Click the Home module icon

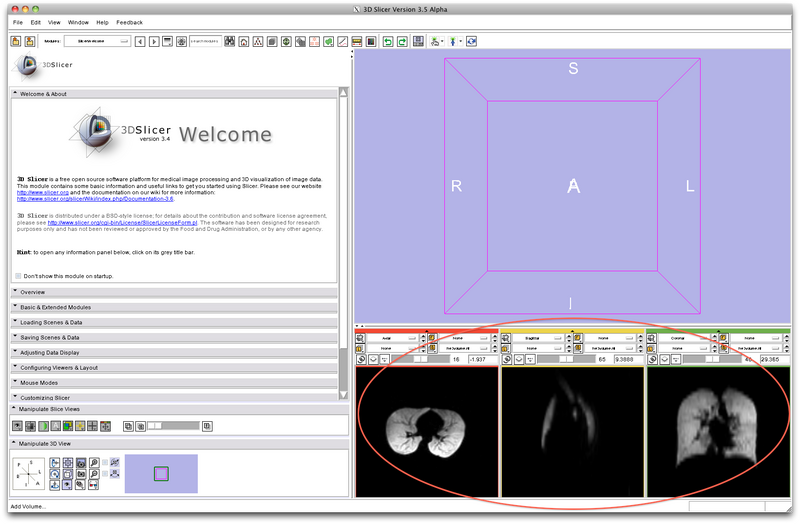pyautogui.click(x=244, y=42)
